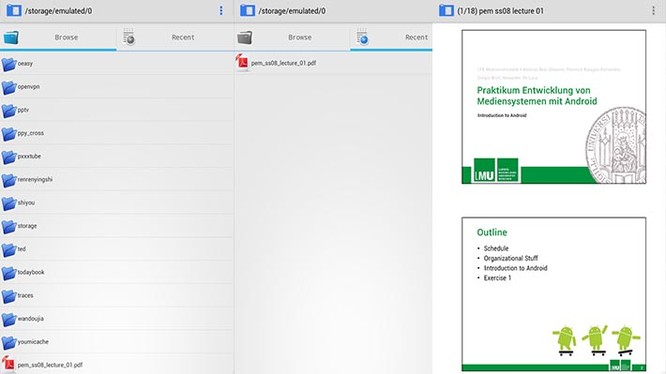Click app icon in first panel header
This screenshot has height=374, width=666.
click(x=14, y=11)
